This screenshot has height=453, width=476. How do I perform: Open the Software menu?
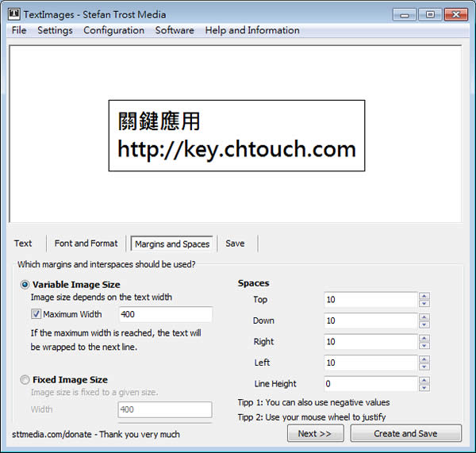pyautogui.click(x=175, y=30)
